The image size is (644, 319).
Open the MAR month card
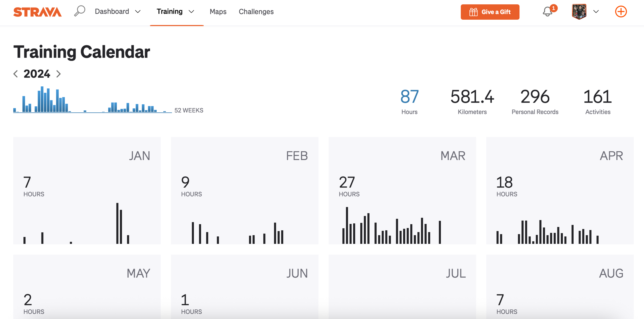coord(402,191)
